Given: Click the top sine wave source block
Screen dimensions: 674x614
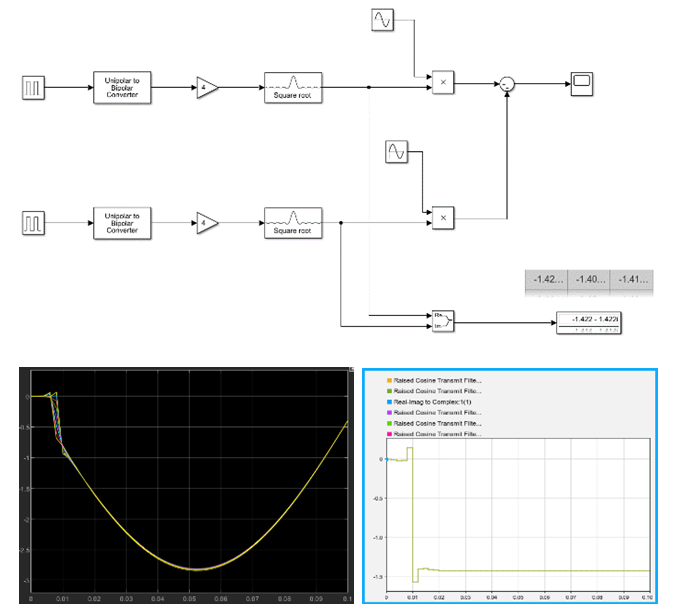Looking at the screenshot, I should coord(385,20).
